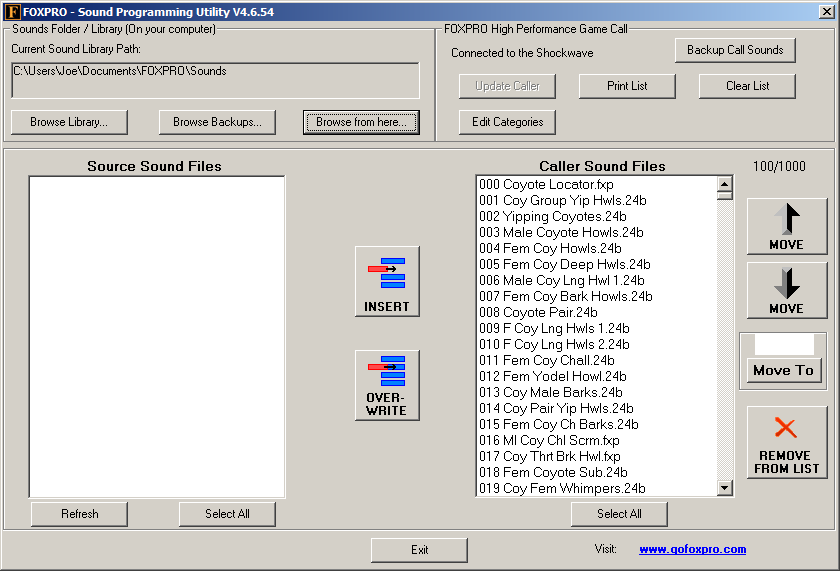
Task: Select 005 Fem Coy Deep Hwls.24b
Action: tap(597, 265)
